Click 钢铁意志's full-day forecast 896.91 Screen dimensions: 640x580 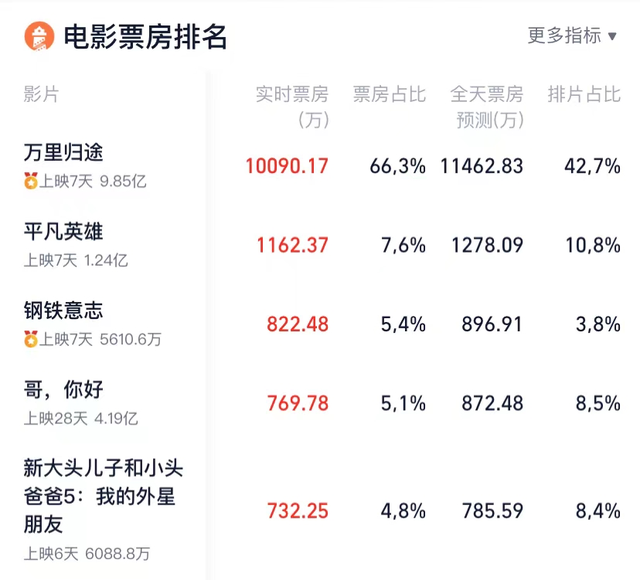coord(493,324)
